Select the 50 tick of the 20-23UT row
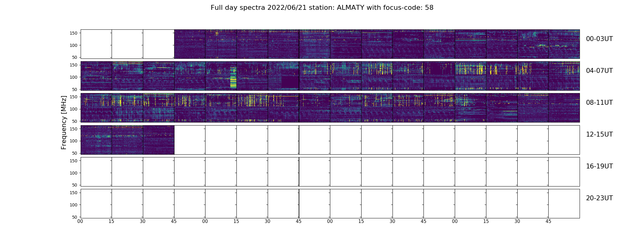The image size is (644, 245). [75, 217]
